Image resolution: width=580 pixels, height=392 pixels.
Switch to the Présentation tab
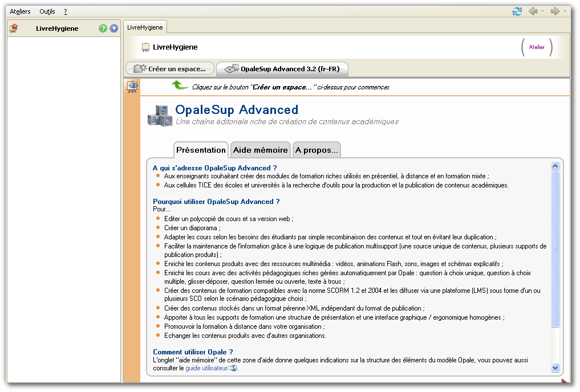click(x=201, y=150)
